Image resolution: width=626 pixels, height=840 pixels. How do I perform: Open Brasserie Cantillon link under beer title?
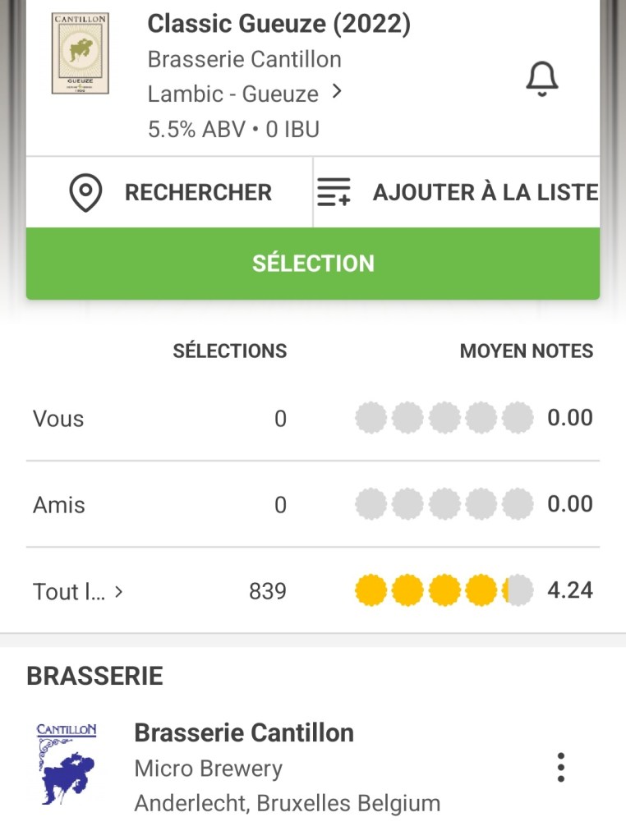pyautogui.click(x=244, y=59)
